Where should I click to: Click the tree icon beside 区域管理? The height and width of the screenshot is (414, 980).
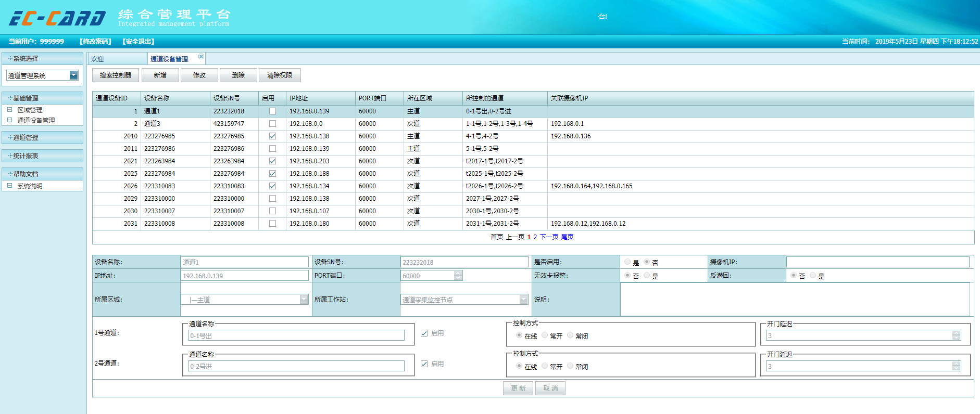click(9, 110)
